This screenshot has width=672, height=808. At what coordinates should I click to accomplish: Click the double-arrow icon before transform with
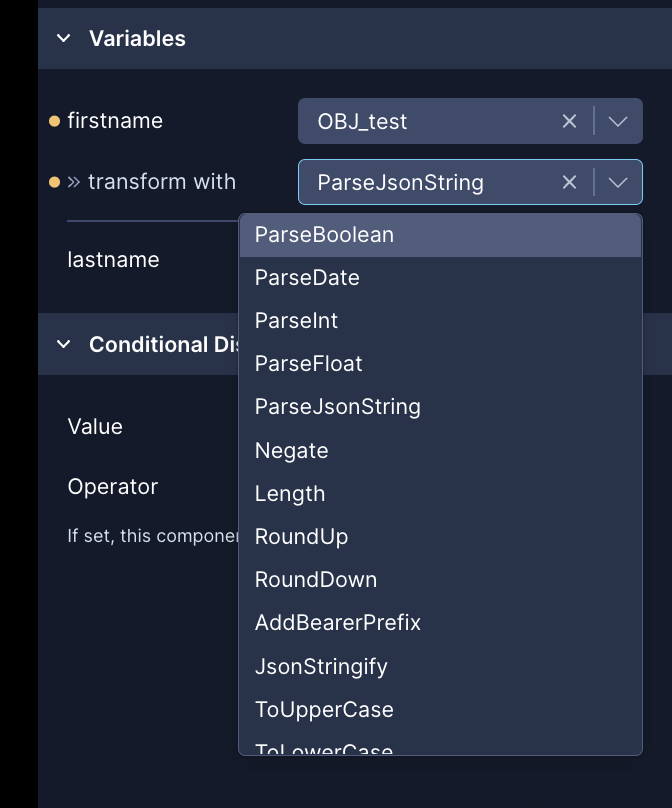[x=74, y=182]
